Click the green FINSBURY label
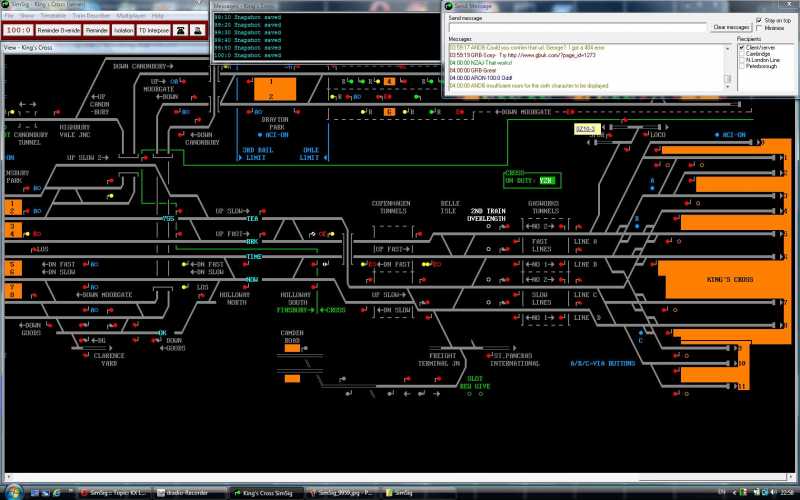Image resolution: width=800 pixels, height=500 pixels. [x=295, y=310]
